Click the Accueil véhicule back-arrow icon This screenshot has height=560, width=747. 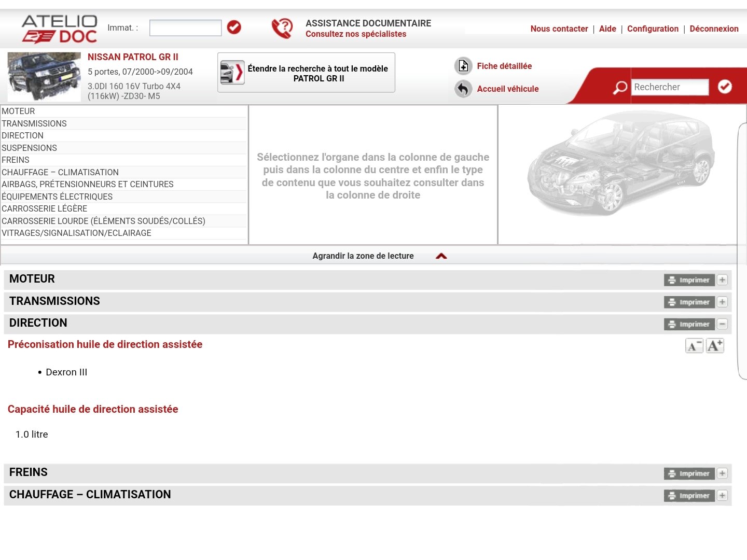coord(463,89)
